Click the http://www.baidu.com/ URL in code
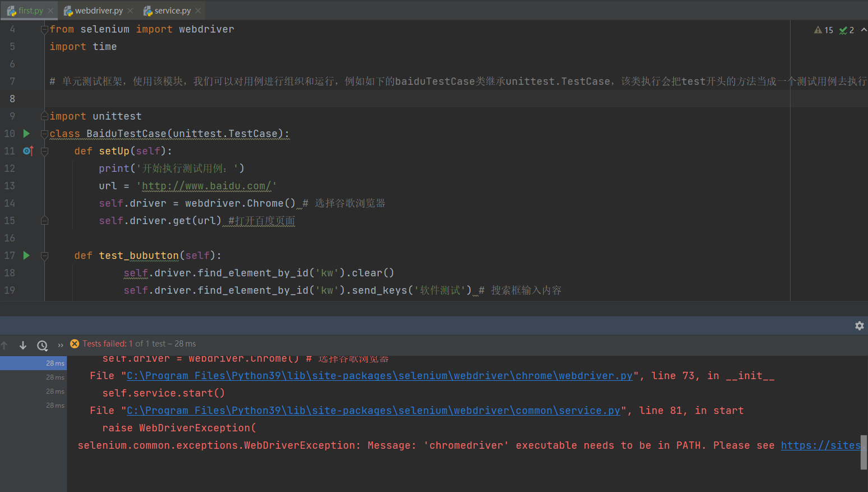The width and height of the screenshot is (868, 492). [x=206, y=186]
